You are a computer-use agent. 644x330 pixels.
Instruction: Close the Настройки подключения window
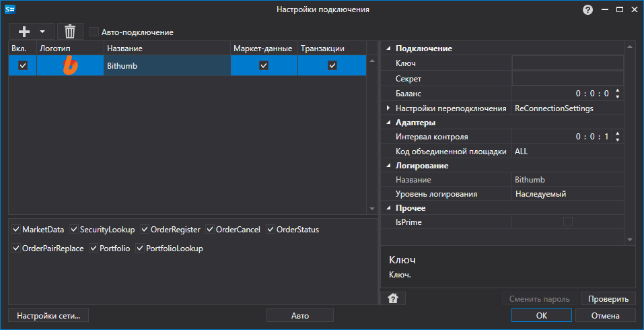(634, 9)
